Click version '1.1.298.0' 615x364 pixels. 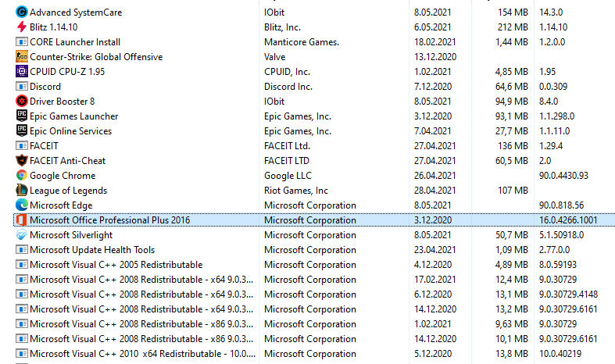point(556,116)
